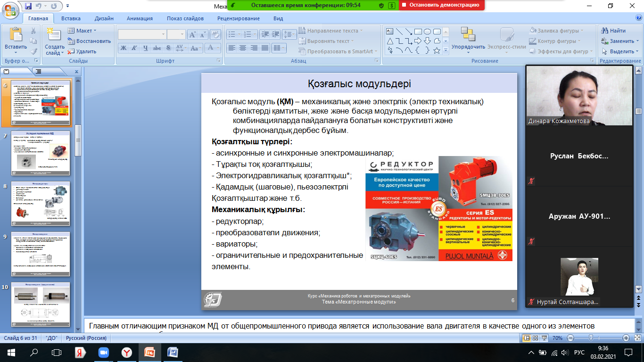Open the Вид ribbon tab
Screen dimensions: 644x362
[x=278, y=18]
